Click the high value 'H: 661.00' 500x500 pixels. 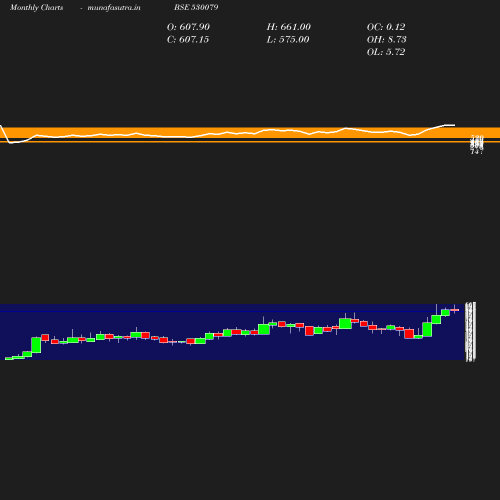[288, 27]
